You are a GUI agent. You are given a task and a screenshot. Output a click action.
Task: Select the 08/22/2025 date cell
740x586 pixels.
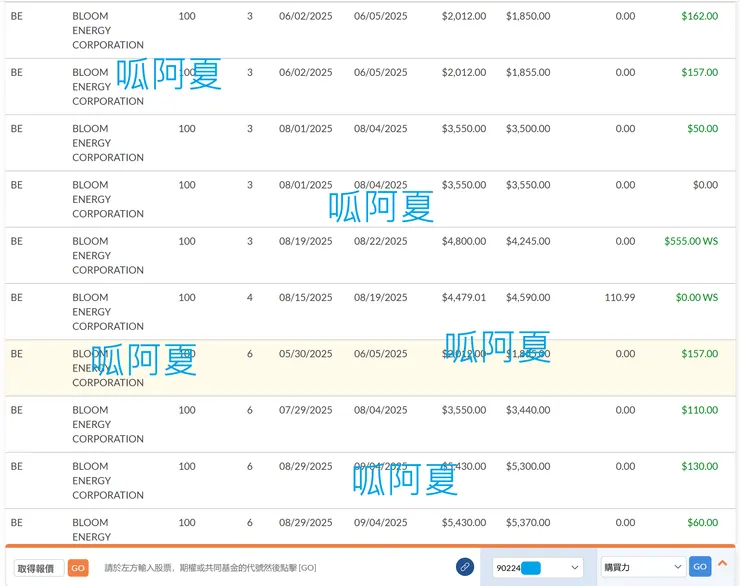pyautogui.click(x=380, y=241)
